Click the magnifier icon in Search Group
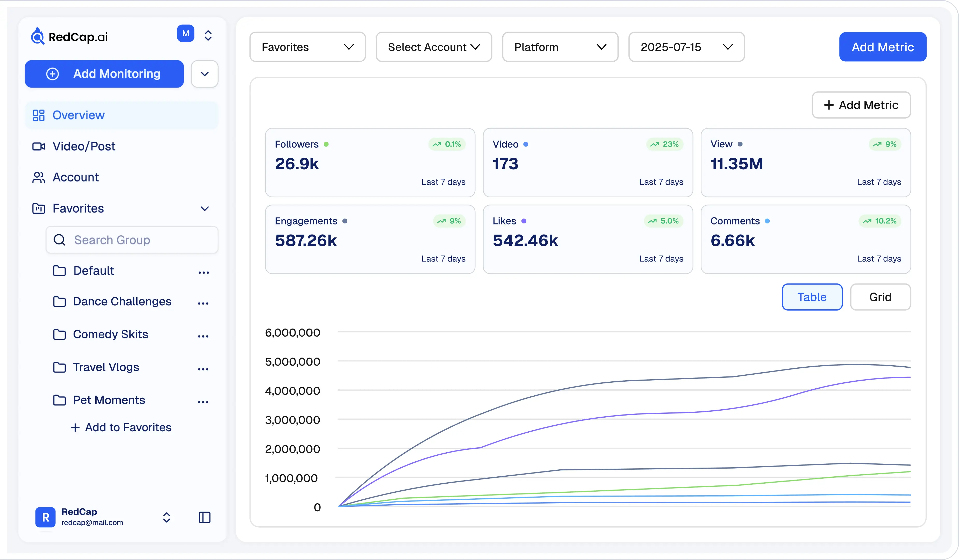 59,240
